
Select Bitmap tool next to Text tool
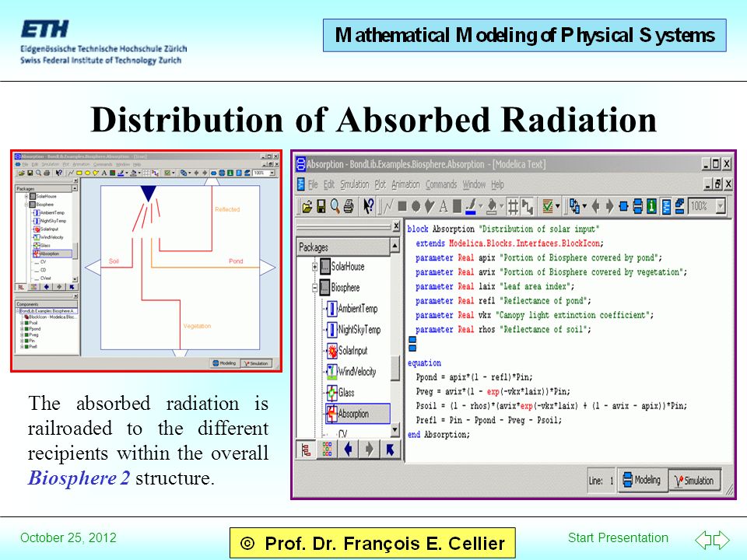pos(457,207)
